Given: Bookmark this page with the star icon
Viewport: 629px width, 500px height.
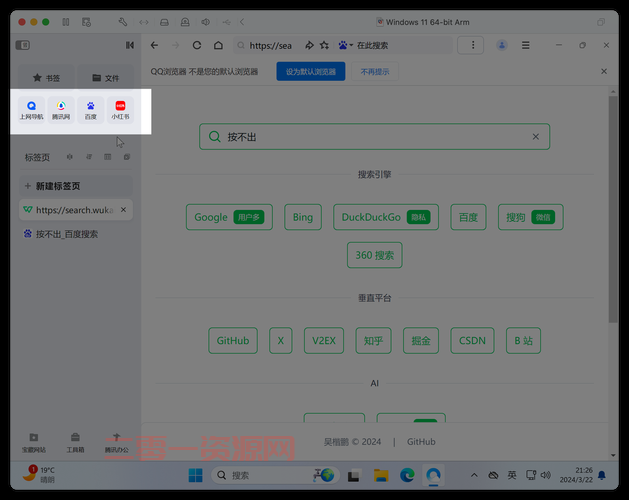Looking at the screenshot, I should click(324, 45).
